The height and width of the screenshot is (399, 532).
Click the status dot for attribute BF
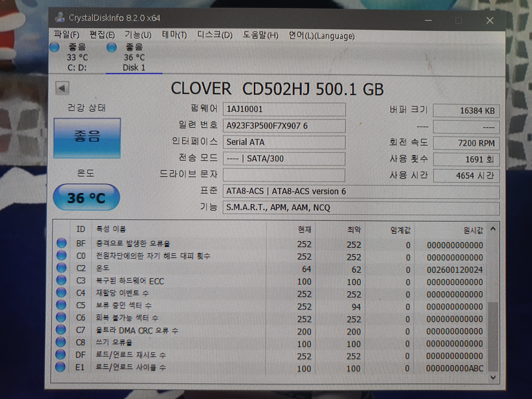tap(62, 243)
